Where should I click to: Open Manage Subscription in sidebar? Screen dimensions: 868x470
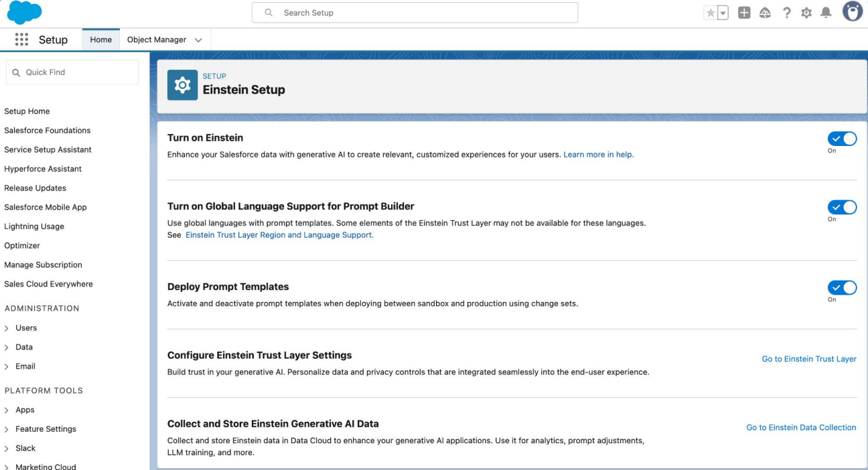(x=43, y=265)
